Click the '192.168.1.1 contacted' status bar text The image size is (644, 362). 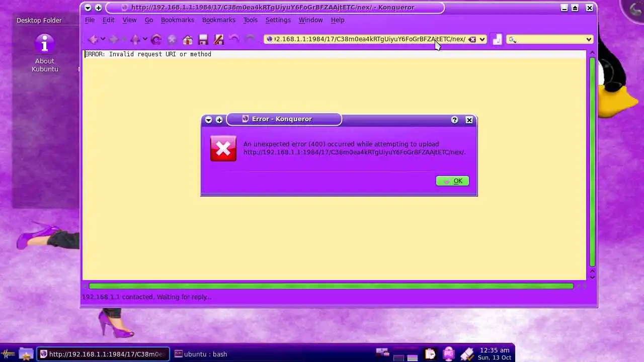point(146,297)
